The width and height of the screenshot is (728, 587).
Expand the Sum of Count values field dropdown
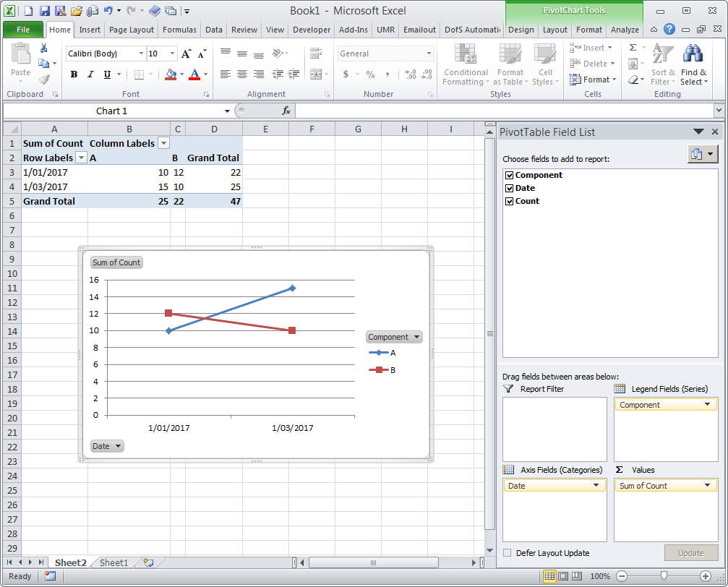pos(707,485)
